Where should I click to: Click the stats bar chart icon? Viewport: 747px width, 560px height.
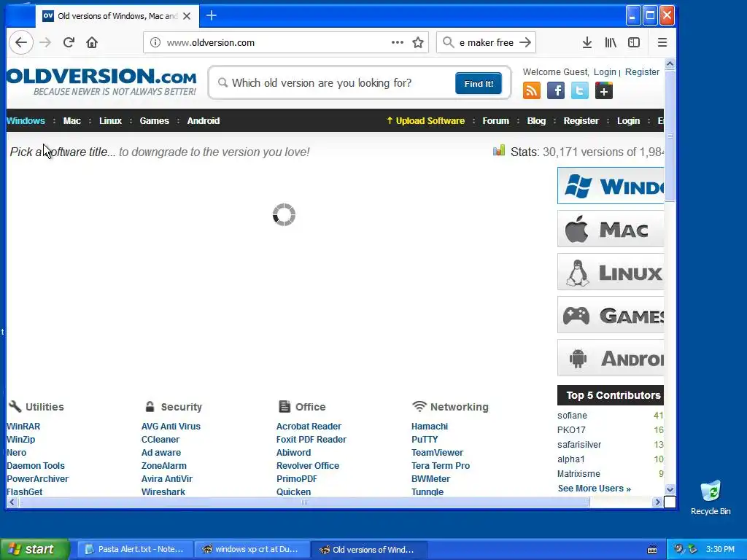(499, 151)
